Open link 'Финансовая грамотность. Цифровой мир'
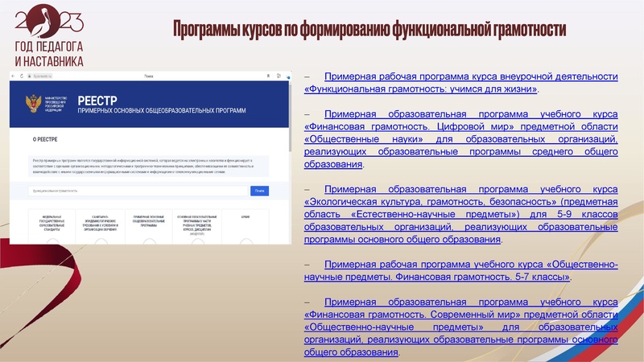The image size is (644, 362). (x=460, y=139)
